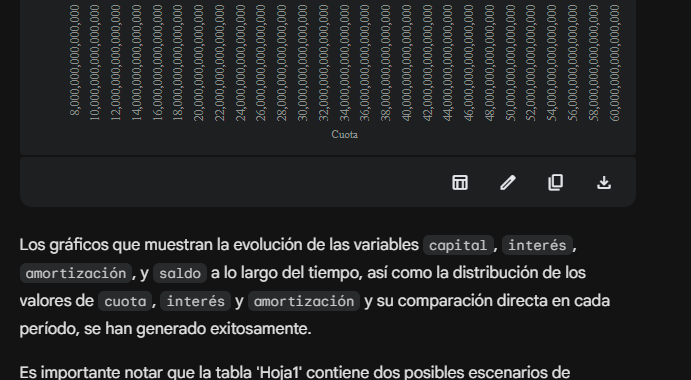The height and width of the screenshot is (380, 691).
Task: Click the 'amortización' chip before 'y saldo'
Action: click(76, 273)
